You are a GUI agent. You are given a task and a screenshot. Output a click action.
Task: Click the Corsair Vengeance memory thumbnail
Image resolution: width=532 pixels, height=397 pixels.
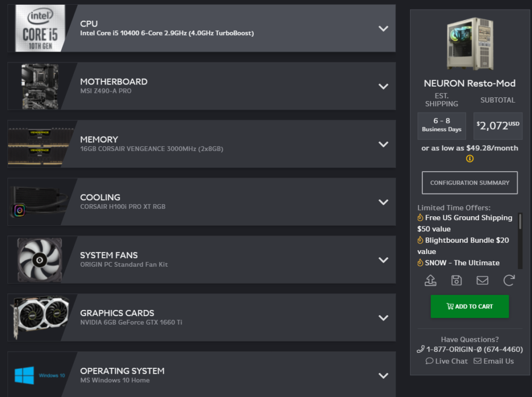click(40, 147)
